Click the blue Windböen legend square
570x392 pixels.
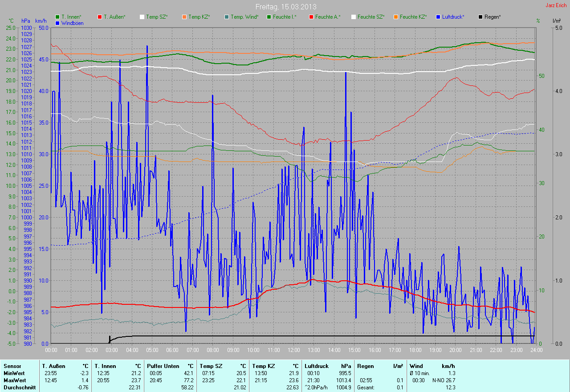coord(57,23)
